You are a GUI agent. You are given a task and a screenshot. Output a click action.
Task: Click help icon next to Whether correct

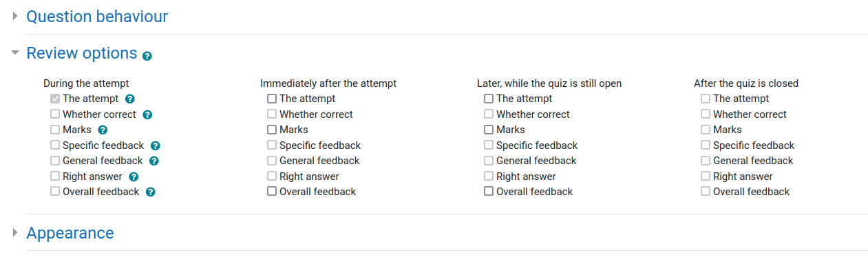coord(147,115)
